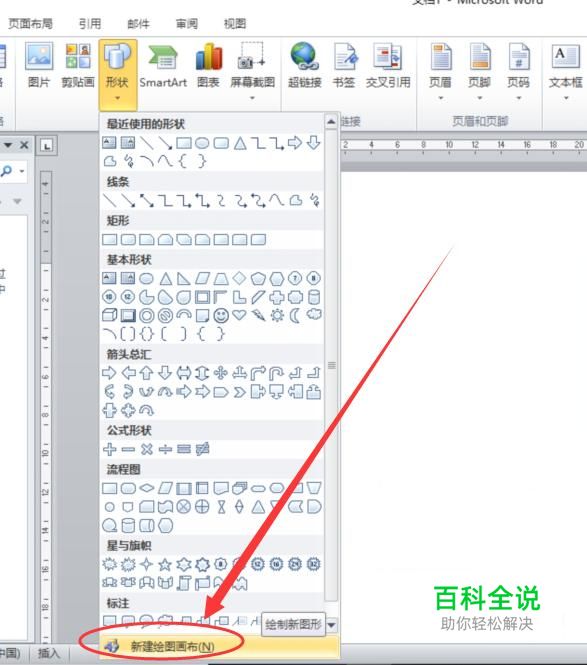Select the Oval in Basic Shapes
The image size is (587, 665).
[x=146, y=278]
